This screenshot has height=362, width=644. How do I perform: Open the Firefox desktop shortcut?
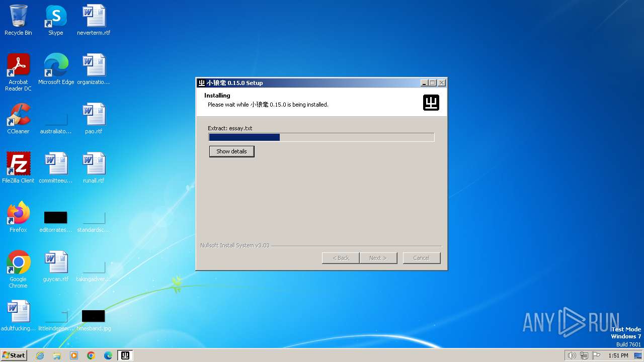(18, 217)
